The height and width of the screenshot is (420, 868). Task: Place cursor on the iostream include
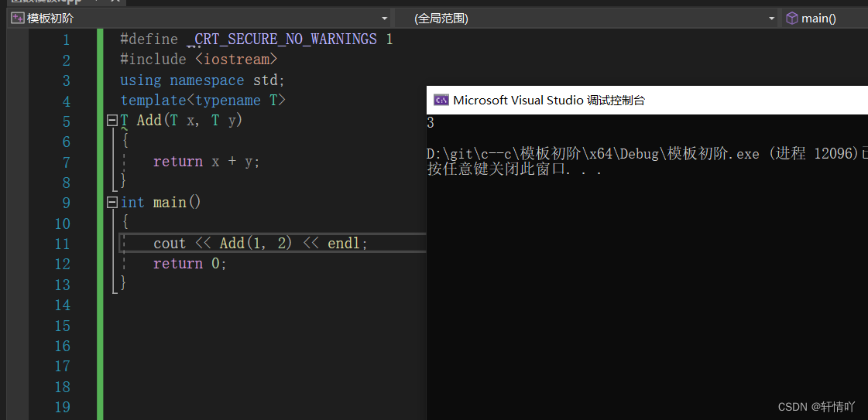(x=236, y=60)
